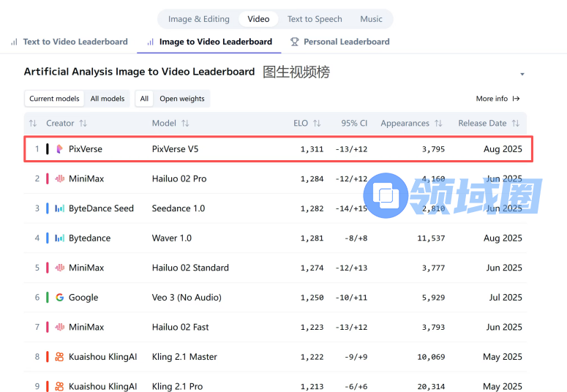Click the More info link
Image resolution: width=567 pixels, height=392 pixels.
(497, 99)
